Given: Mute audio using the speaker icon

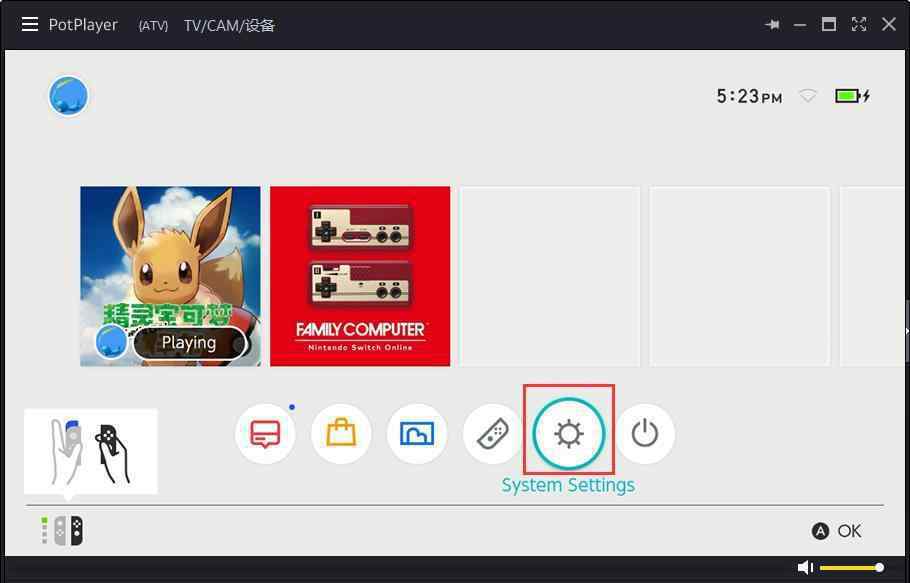Looking at the screenshot, I should [805, 568].
